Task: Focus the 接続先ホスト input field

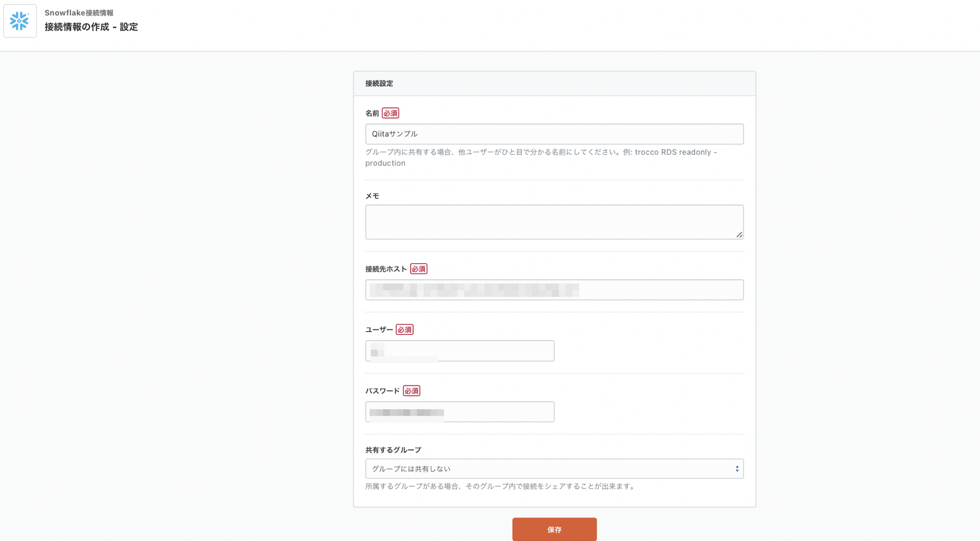Action: [x=554, y=290]
